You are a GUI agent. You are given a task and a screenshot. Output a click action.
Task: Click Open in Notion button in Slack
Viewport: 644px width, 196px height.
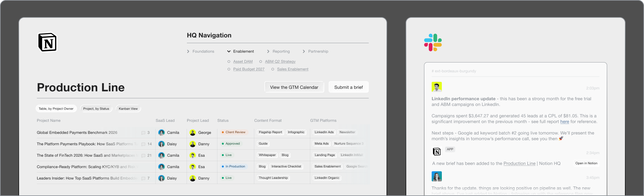[x=586, y=163]
